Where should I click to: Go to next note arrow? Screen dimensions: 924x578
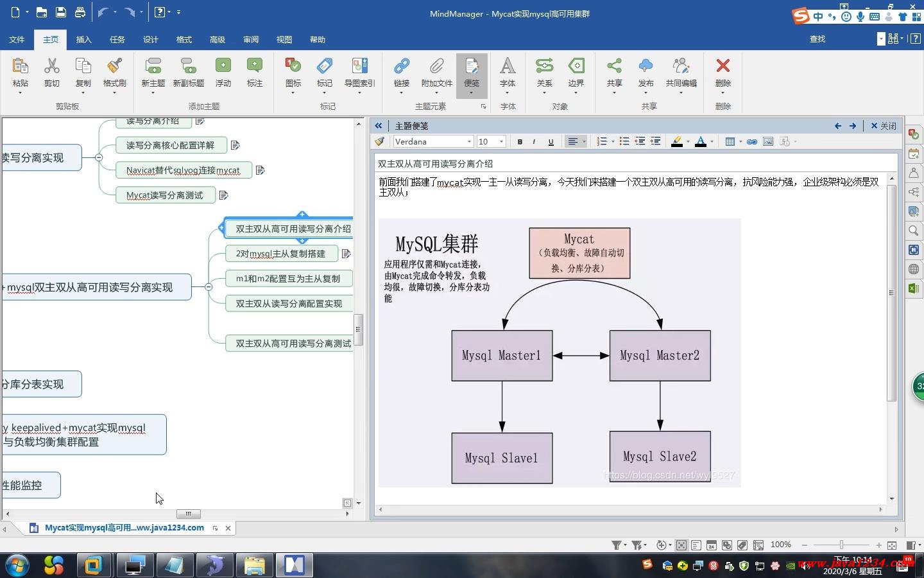coord(853,126)
